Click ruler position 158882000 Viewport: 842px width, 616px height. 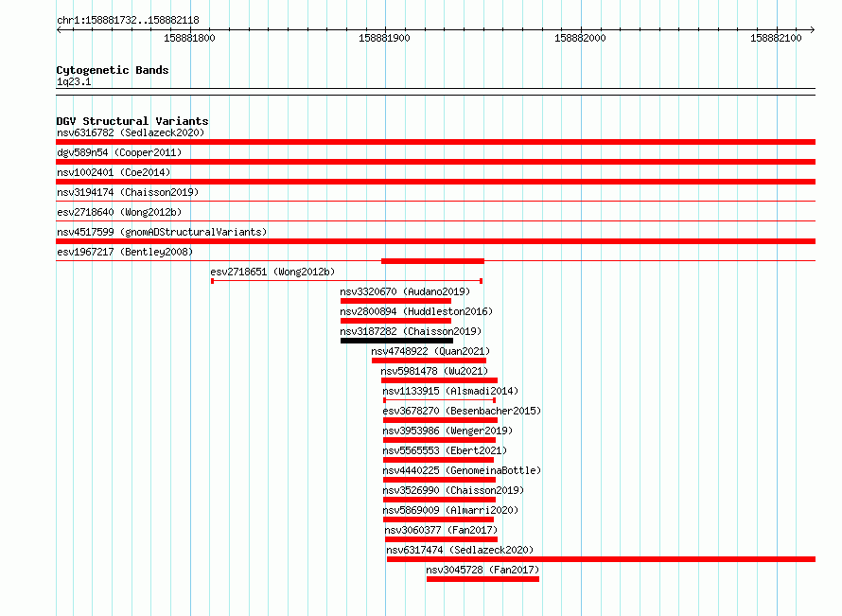[580, 38]
